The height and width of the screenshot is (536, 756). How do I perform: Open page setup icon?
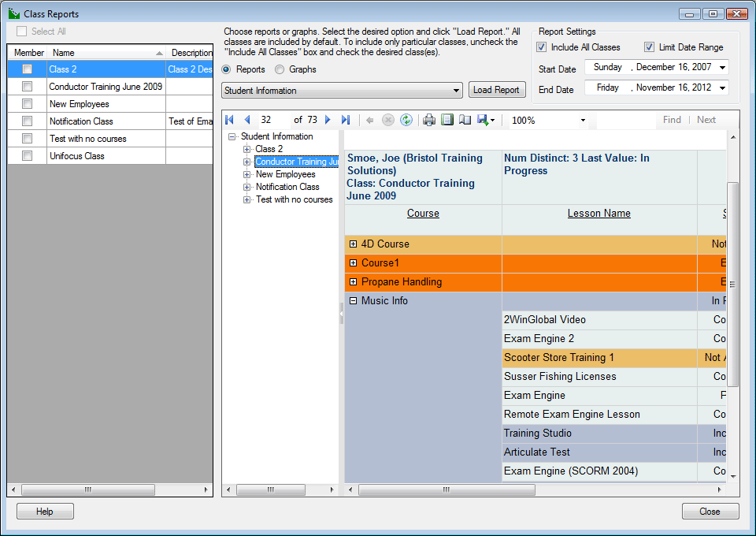[x=465, y=120]
